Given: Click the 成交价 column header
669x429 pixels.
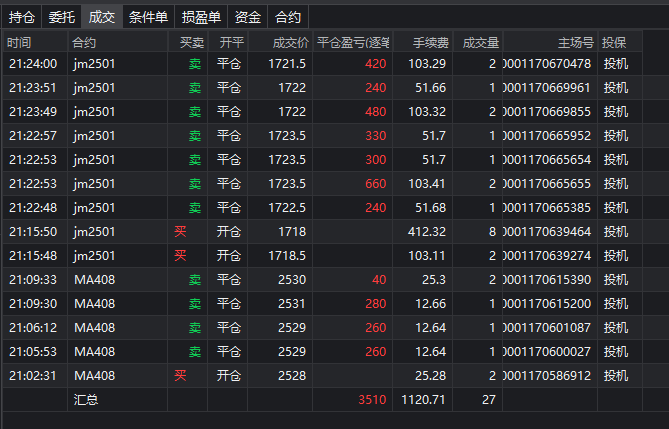Looking at the screenshot, I should tap(290, 43).
